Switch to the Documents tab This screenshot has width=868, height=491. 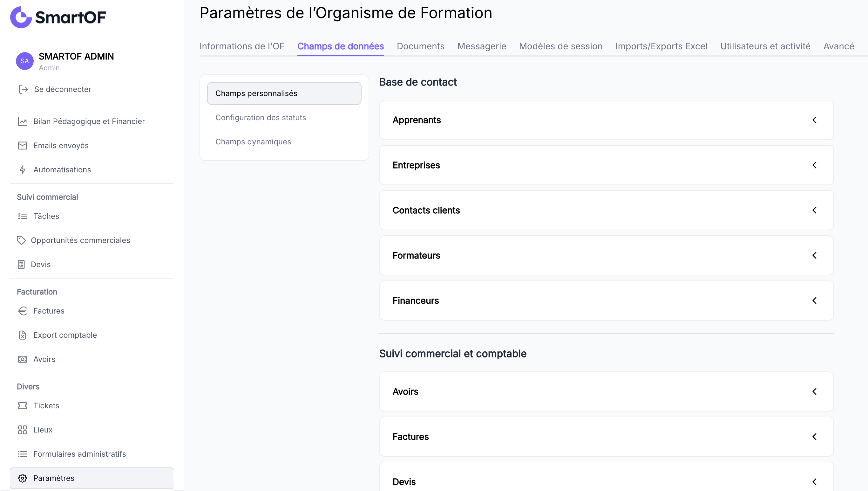(x=421, y=46)
